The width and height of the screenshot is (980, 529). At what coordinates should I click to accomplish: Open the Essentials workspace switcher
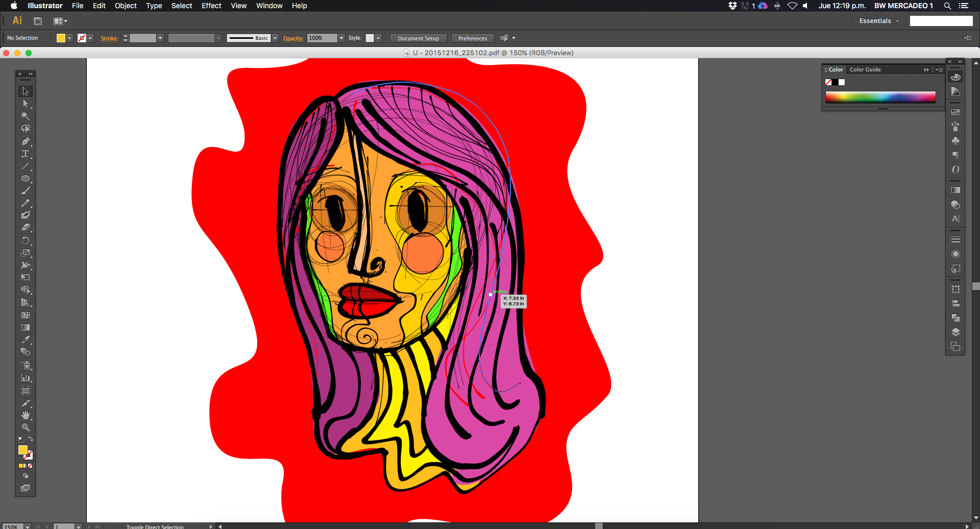pyautogui.click(x=878, y=21)
